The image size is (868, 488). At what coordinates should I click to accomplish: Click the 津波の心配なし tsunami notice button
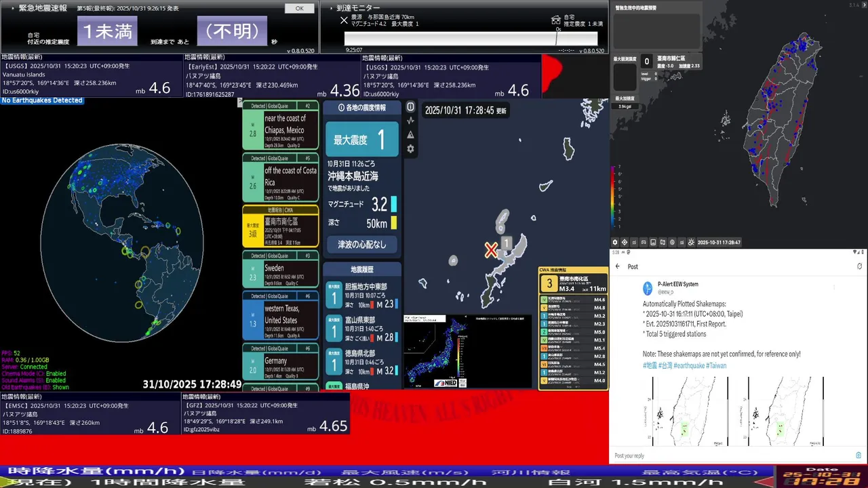tap(362, 245)
